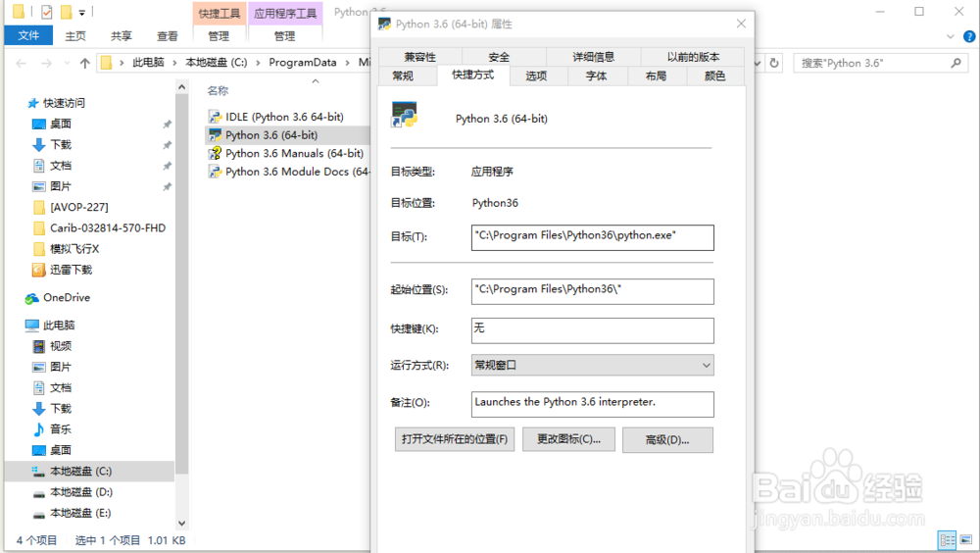Image resolution: width=980 pixels, height=553 pixels.
Task: Click Python 3.6 Manuals file icon
Action: 215,153
